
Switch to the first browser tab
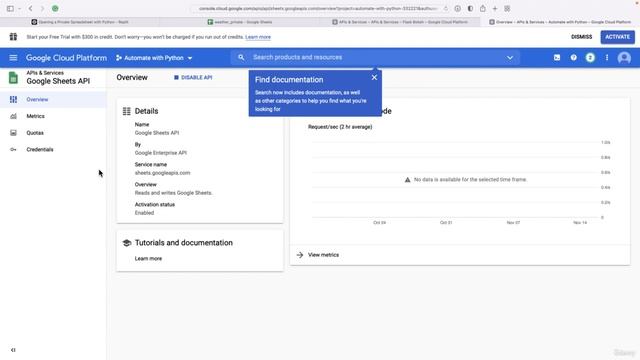click(80, 22)
